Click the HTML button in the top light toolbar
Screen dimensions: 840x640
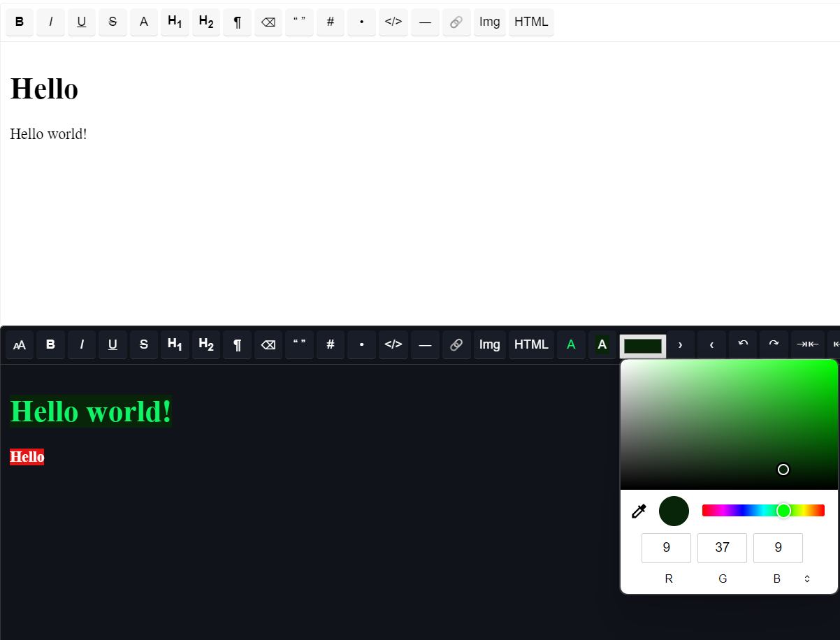pyautogui.click(x=531, y=22)
